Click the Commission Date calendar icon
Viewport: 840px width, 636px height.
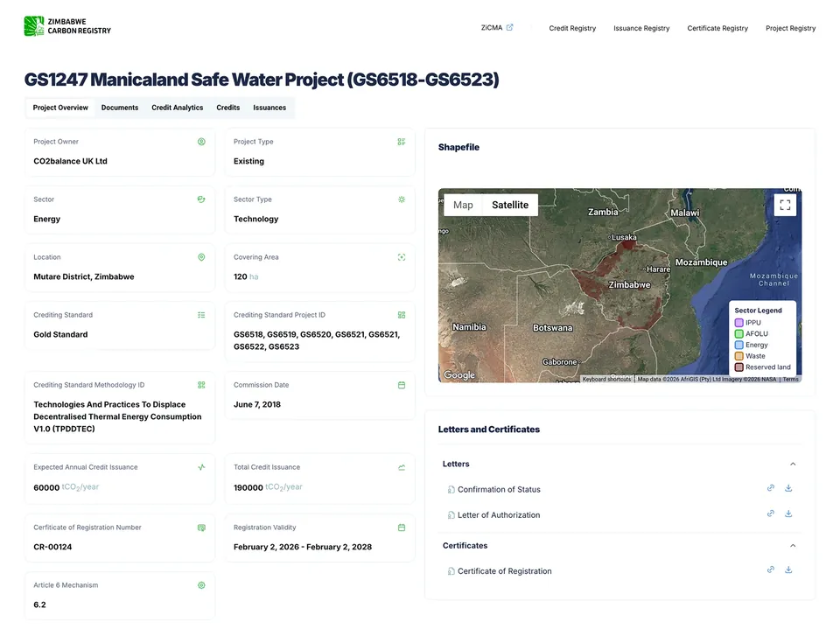tap(402, 385)
